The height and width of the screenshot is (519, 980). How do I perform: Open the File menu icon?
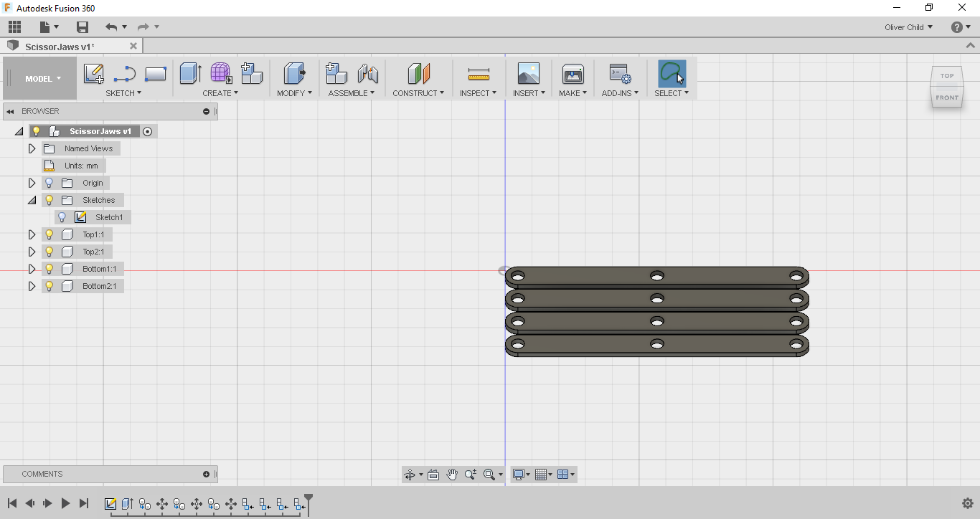tap(47, 27)
